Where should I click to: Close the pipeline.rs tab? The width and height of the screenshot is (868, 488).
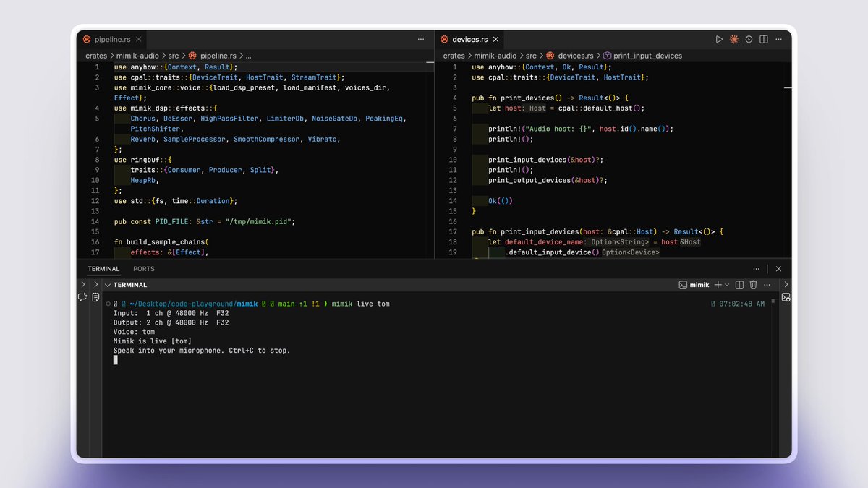137,39
